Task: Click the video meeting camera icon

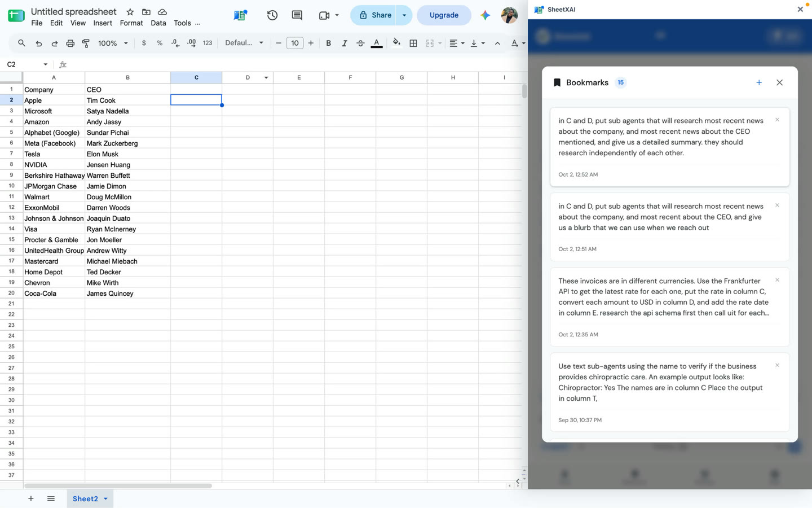Action: point(324,15)
